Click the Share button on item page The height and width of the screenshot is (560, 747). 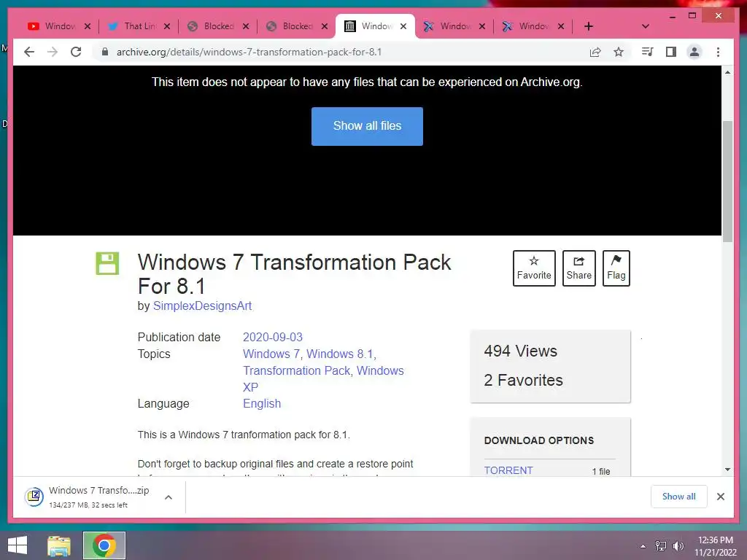click(578, 268)
